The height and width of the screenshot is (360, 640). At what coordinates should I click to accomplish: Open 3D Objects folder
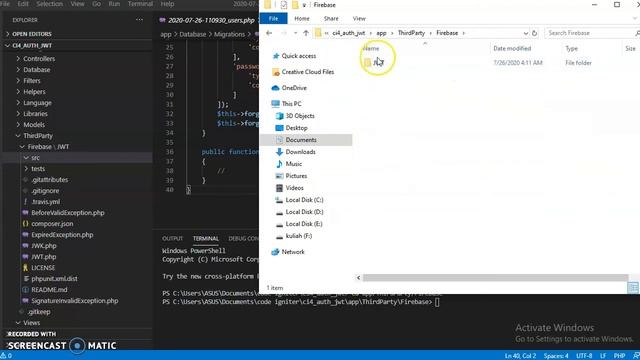click(300, 116)
